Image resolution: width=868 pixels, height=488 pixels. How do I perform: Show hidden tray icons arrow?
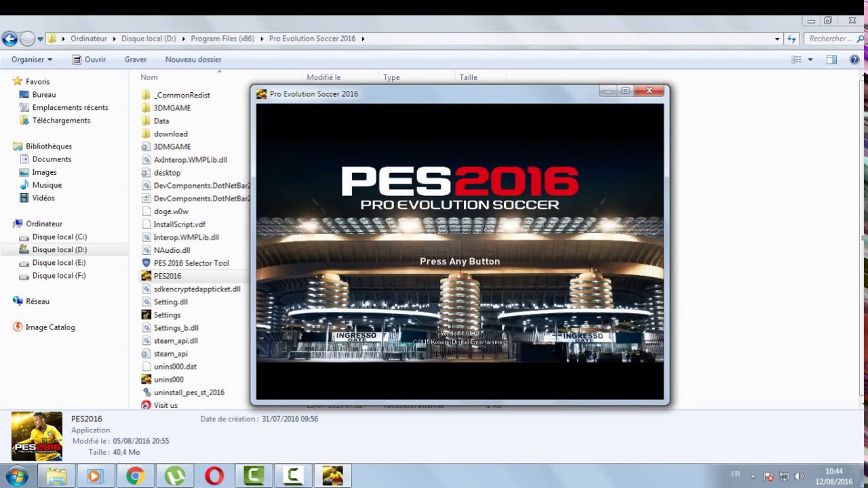(x=753, y=476)
